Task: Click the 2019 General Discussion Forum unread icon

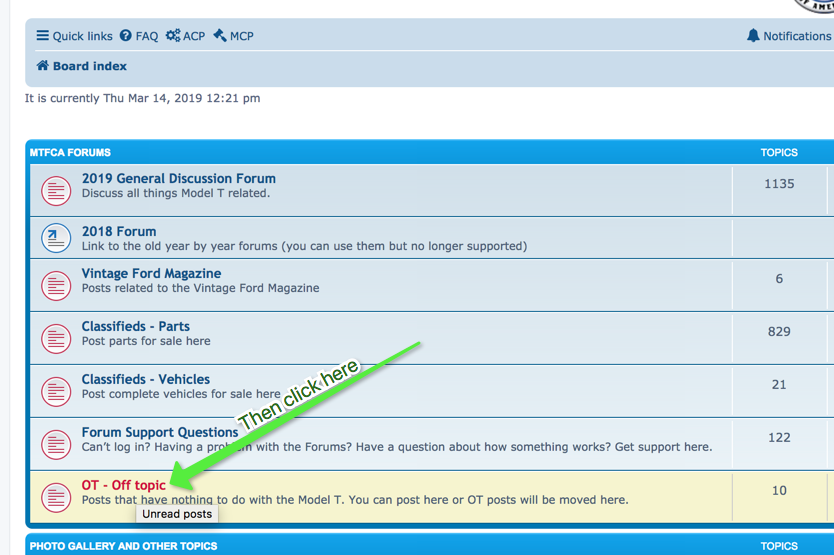Action: coord(56,190)
